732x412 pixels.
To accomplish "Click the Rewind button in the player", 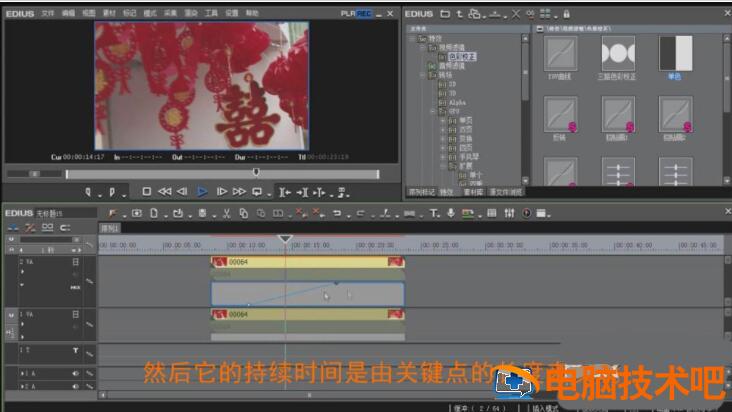I will [x=164, y=191].
